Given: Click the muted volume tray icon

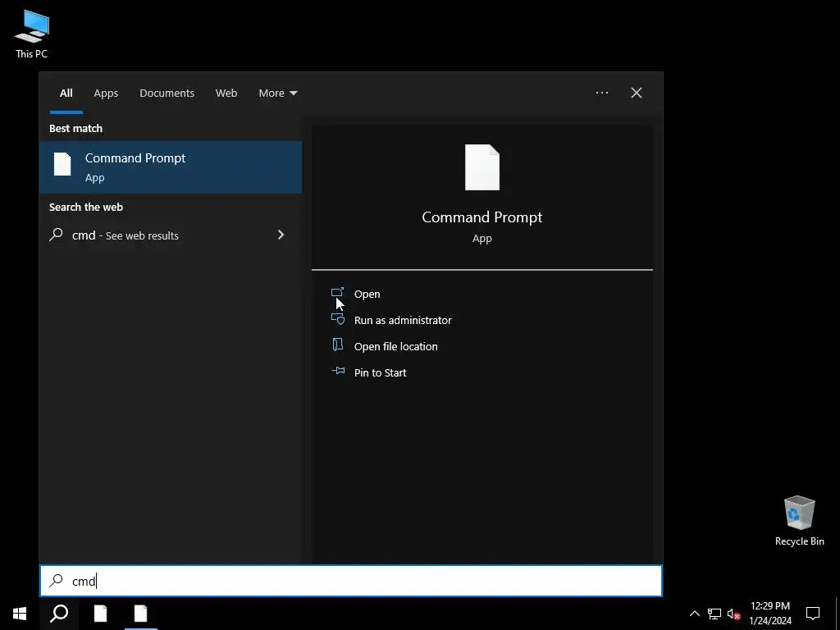Looking at the screenshot, I should coord(733,614).
